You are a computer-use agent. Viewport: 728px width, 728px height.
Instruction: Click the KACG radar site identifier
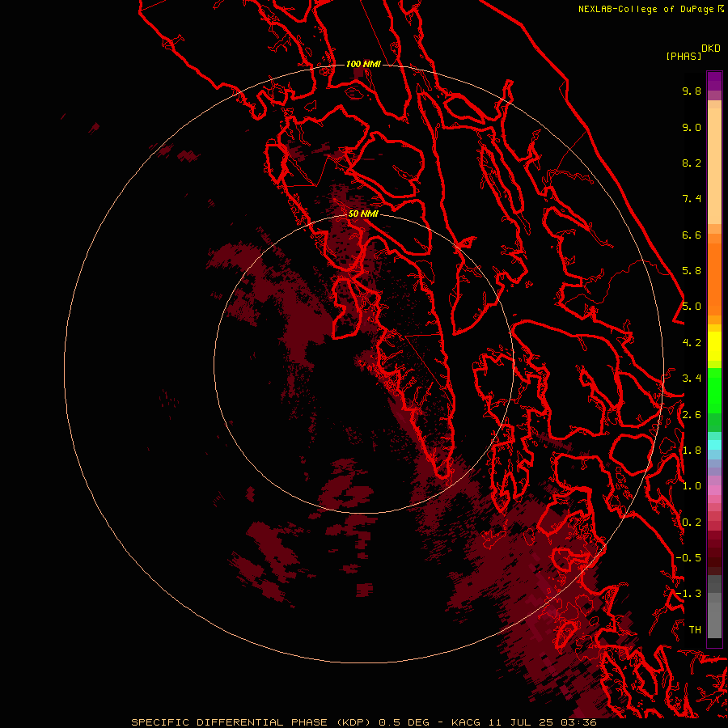pos(466,722)
